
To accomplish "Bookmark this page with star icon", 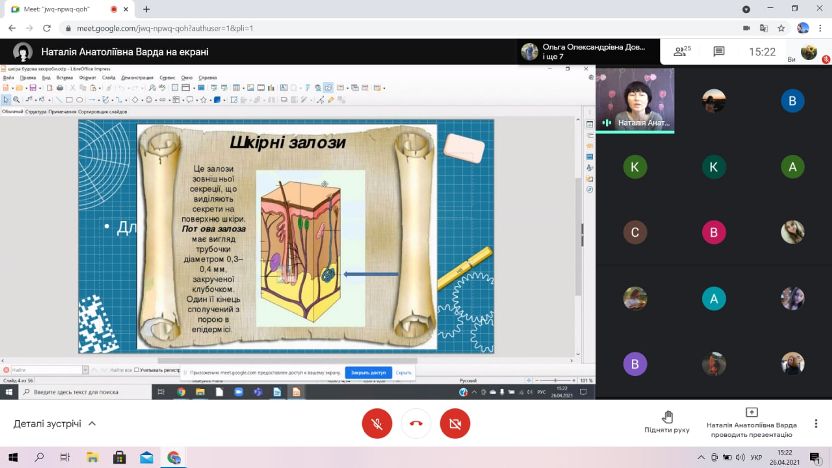I will coord(780,28).
